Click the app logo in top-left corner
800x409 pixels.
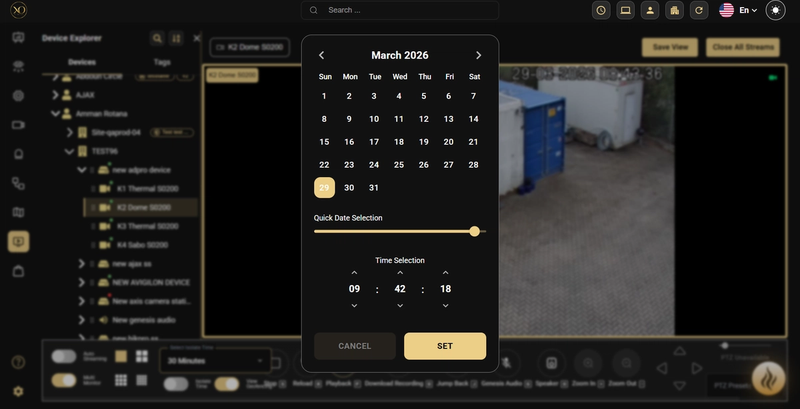click(x=18, y=10)
